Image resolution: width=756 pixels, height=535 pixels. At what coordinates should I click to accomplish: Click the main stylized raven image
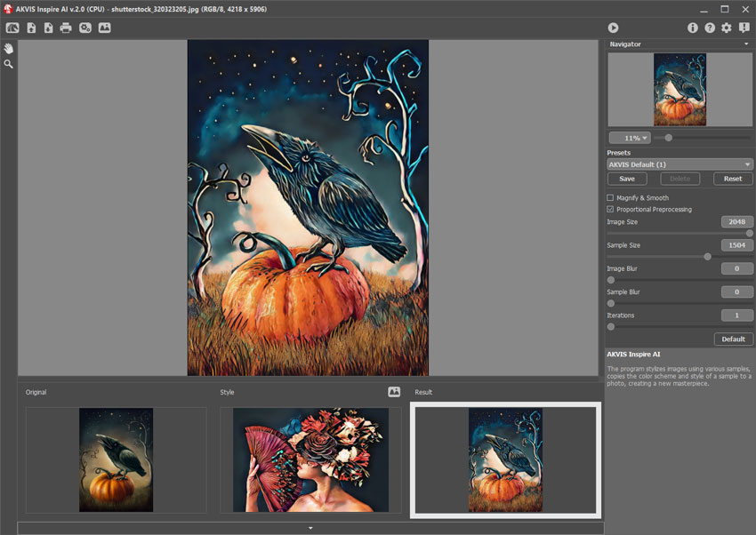308,208
